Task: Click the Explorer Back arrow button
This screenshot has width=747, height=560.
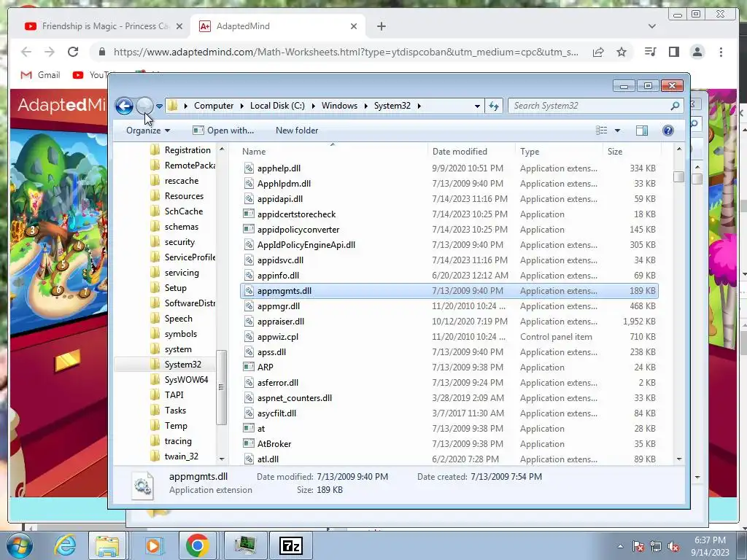Action: coord(124,106)
